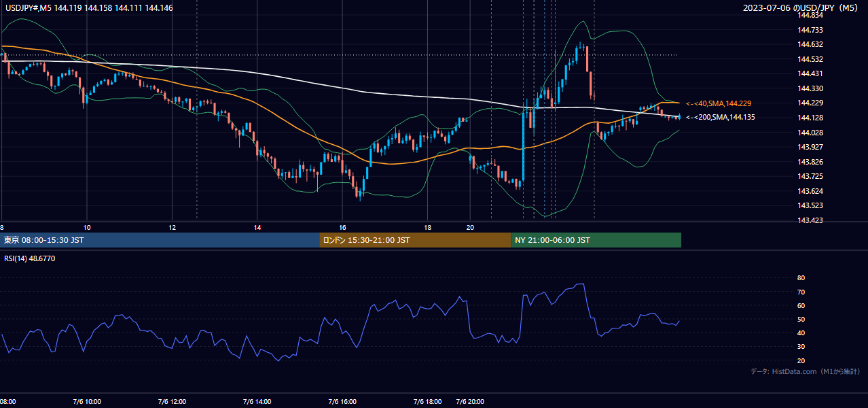Select the 東京 08:00-15:30 JST session bar
The width and height of the screenshot is (868, 408).
(x=160, y=240)
